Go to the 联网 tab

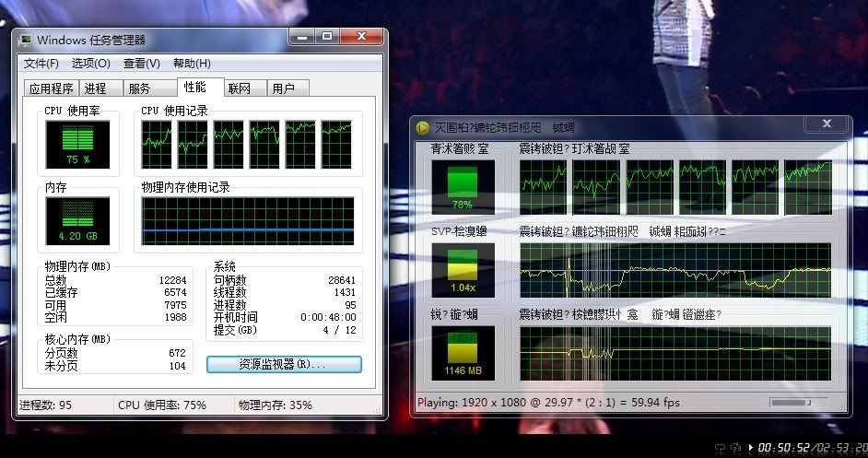[x=240, y=88]
